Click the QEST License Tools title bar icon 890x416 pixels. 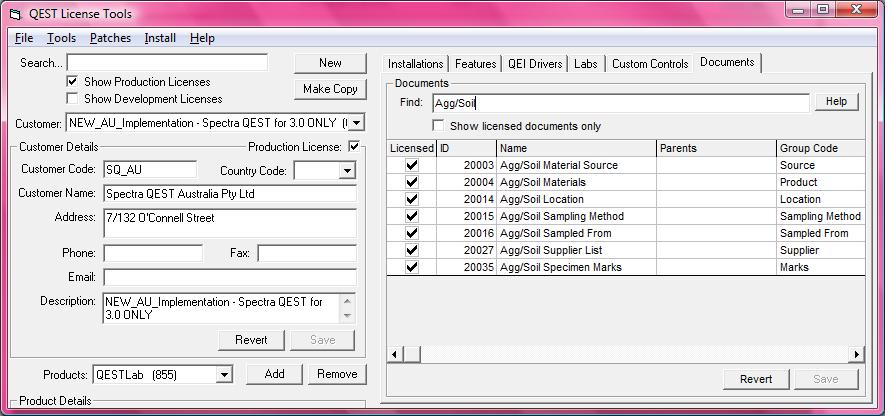coord(13,14)
